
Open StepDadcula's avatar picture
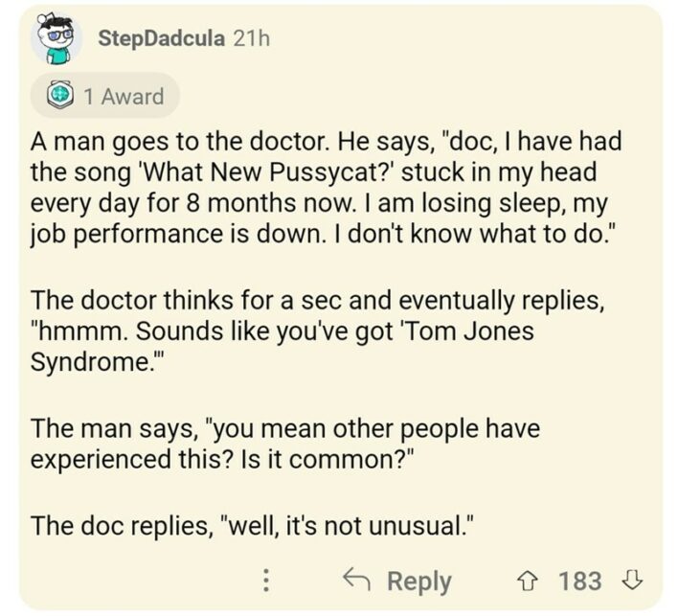click(56, 40)
